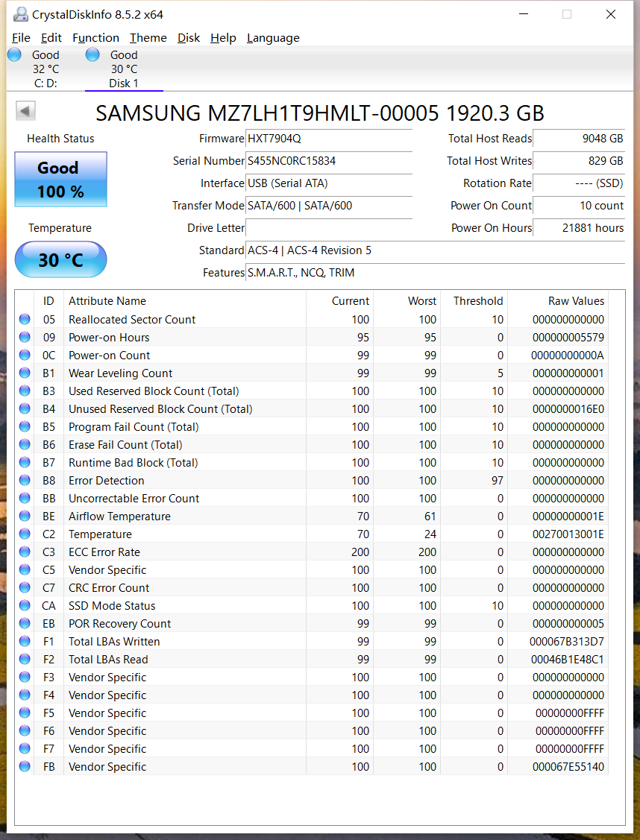This screenshot has height=840, width=640.
Task: Click the Power On Hours value 21881 hours
Action: tap(579, 227)
